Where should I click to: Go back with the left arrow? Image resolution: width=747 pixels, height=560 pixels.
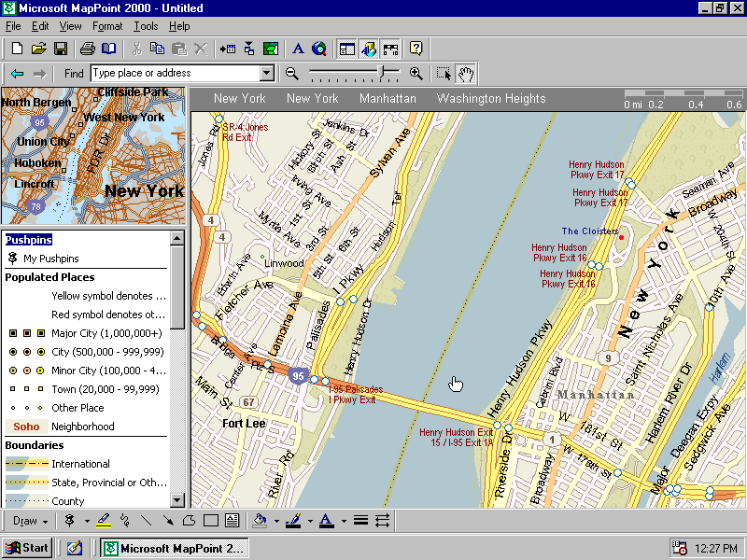tap(17, 74)
